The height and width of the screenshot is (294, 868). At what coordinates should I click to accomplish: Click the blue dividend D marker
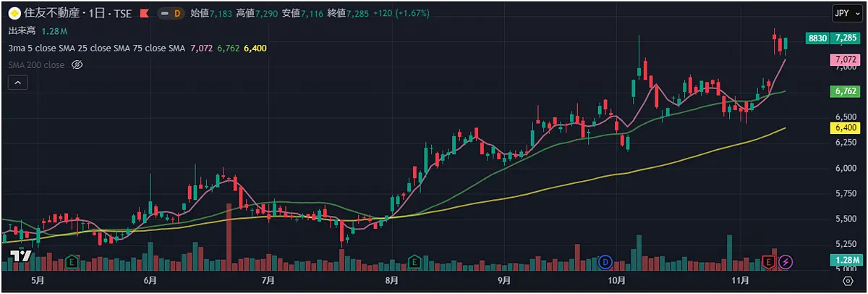pyautogui.click(x=605, y=261)
